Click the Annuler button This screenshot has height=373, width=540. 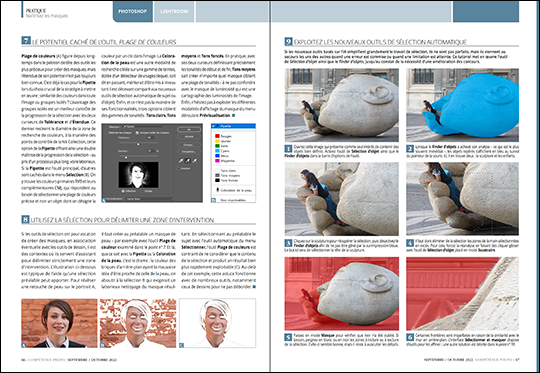(189, 136)
